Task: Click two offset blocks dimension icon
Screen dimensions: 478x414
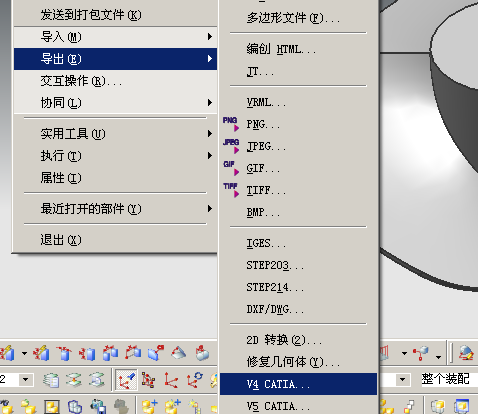Action: (110, 353)
